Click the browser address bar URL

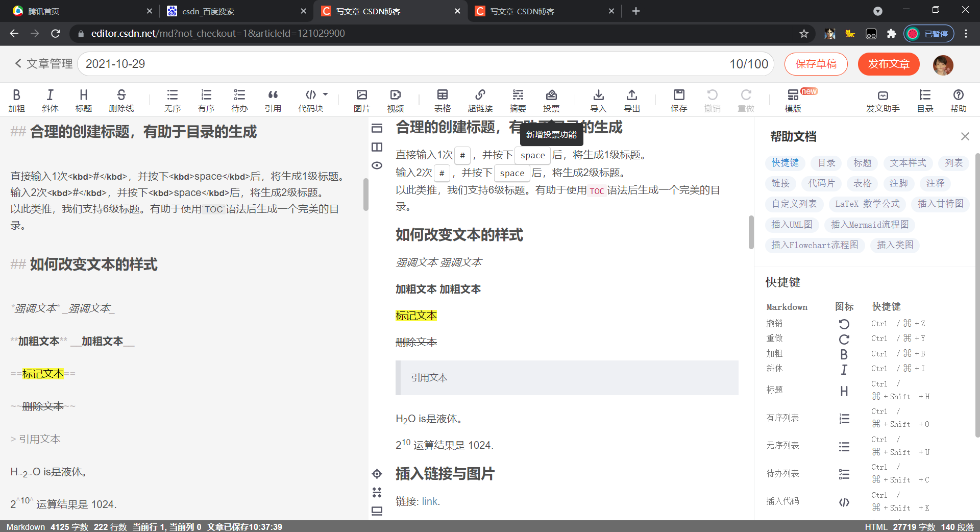click(x=218, y=34)
